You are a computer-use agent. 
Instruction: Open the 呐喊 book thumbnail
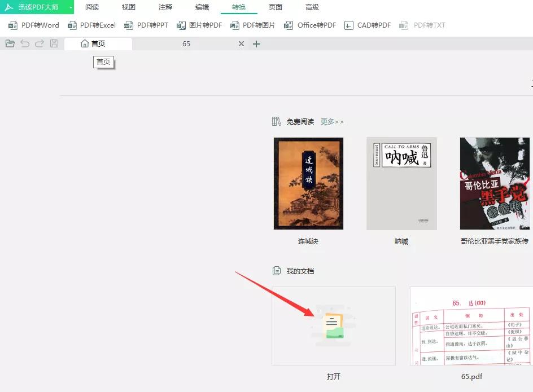click(x=401, y=183)
